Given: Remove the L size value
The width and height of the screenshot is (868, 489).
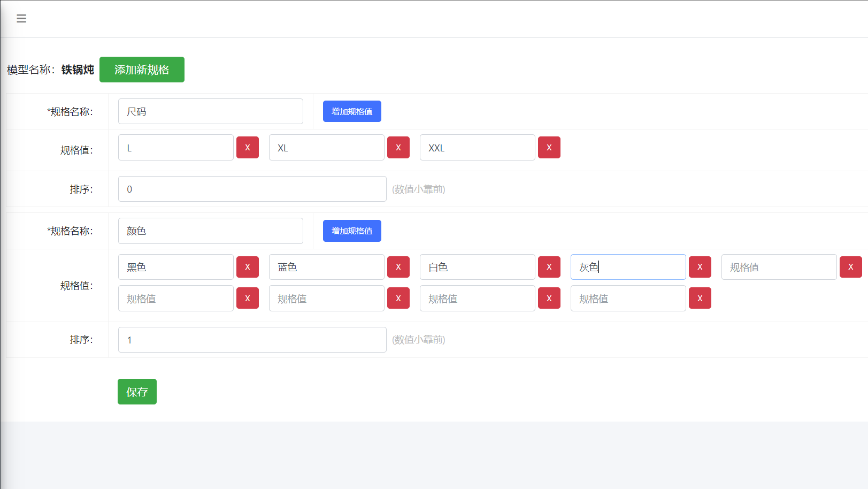Looking at the screenshot, I should tap(248, 148).
